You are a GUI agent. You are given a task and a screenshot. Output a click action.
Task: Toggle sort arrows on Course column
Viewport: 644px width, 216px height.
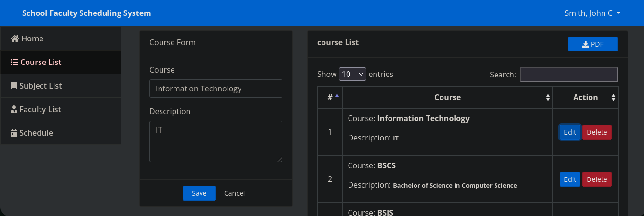(x=548, y=97)
